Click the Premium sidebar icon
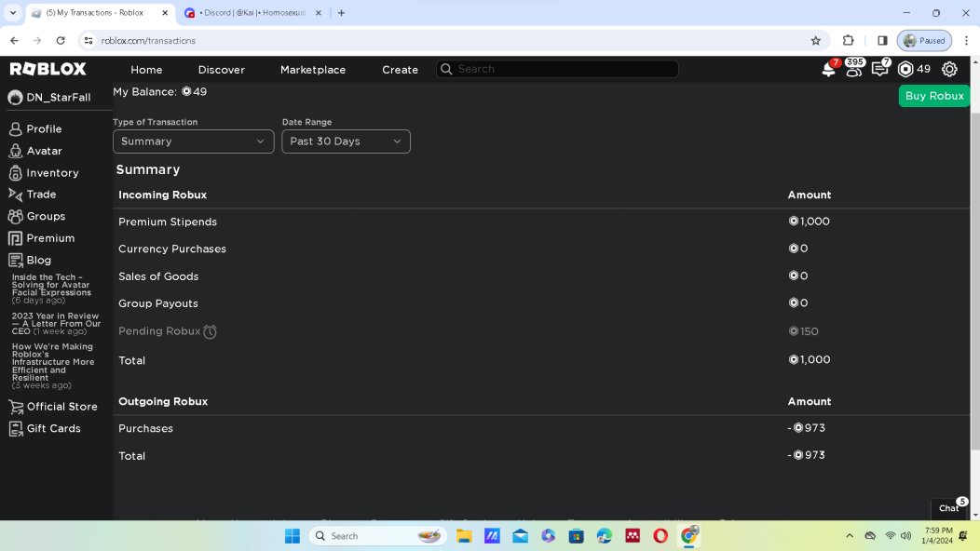Viewport: 980px width, 551px height. pos(15,238)
